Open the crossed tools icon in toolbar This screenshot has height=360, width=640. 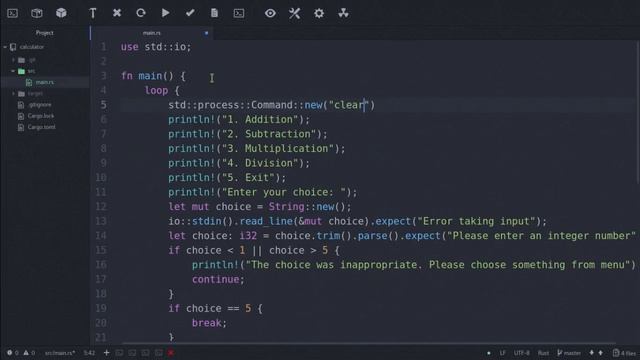[x=294, y=13]
